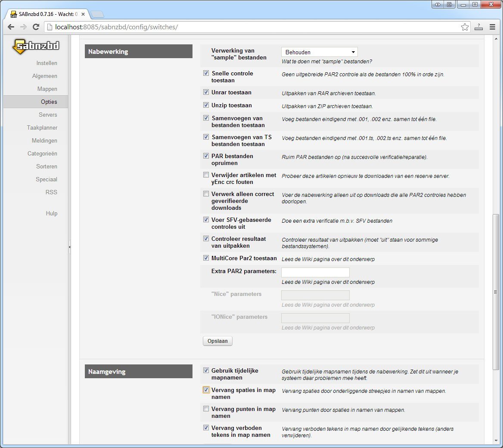Reload the SABnzbd page
This screenshot has height=448, width=503.
[36, 27]
